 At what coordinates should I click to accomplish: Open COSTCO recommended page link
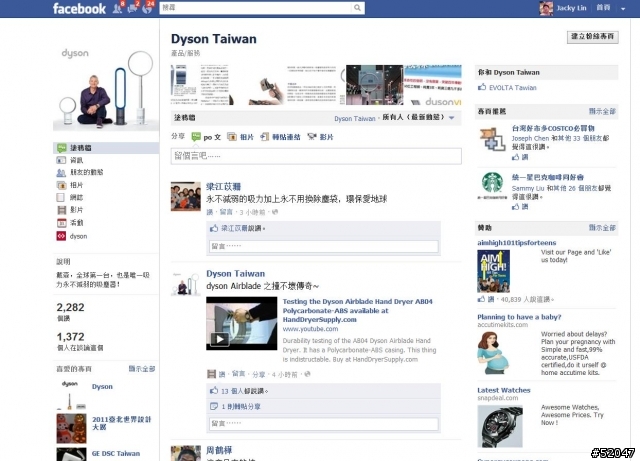tap(553, 128)
